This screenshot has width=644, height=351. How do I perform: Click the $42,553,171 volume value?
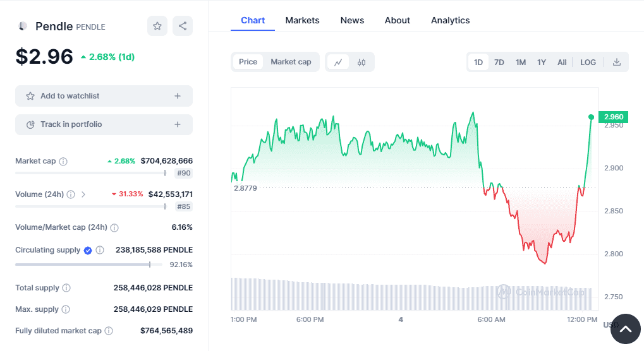[171, 194]
